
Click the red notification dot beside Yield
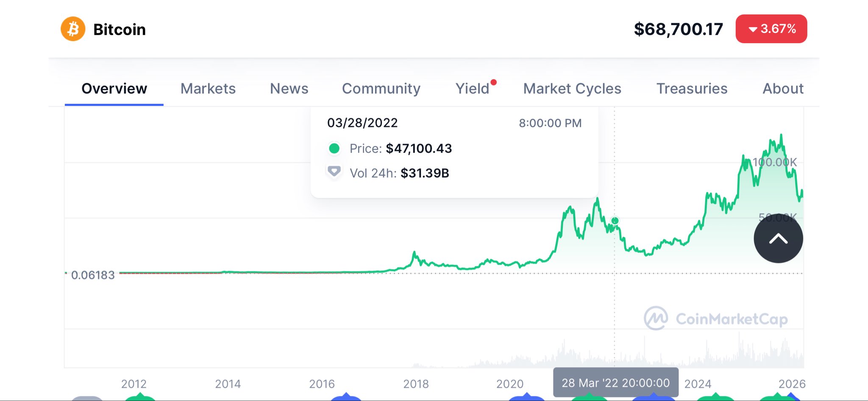(493, 82)
